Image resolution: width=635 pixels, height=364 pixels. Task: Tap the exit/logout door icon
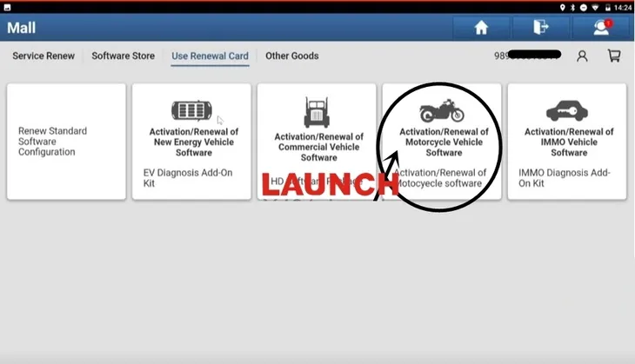click(541, 28)
